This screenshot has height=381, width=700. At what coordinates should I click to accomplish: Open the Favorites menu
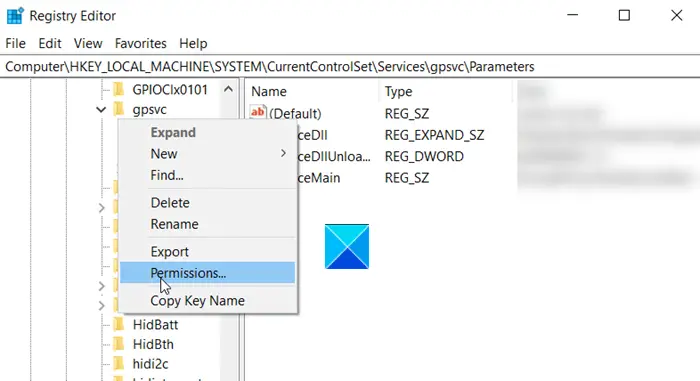(x=141, y=43)
